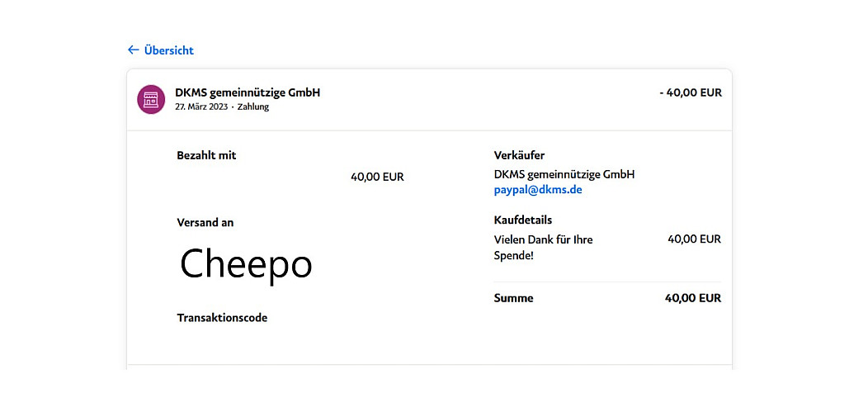Go back to Übersicht
The width and height of the screenshot is (868, 412).
point(168,50)
